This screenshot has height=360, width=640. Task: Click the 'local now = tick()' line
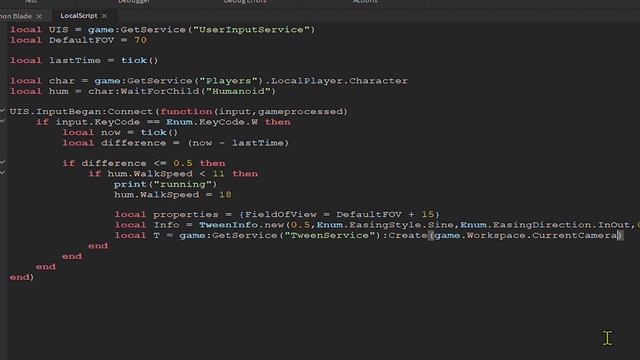point(120,132)
